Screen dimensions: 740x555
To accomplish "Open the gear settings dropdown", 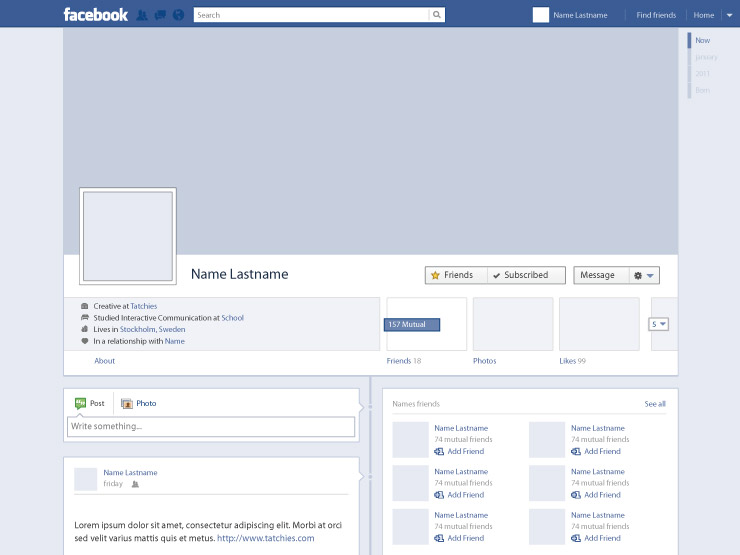I will [x=644, y=275].
